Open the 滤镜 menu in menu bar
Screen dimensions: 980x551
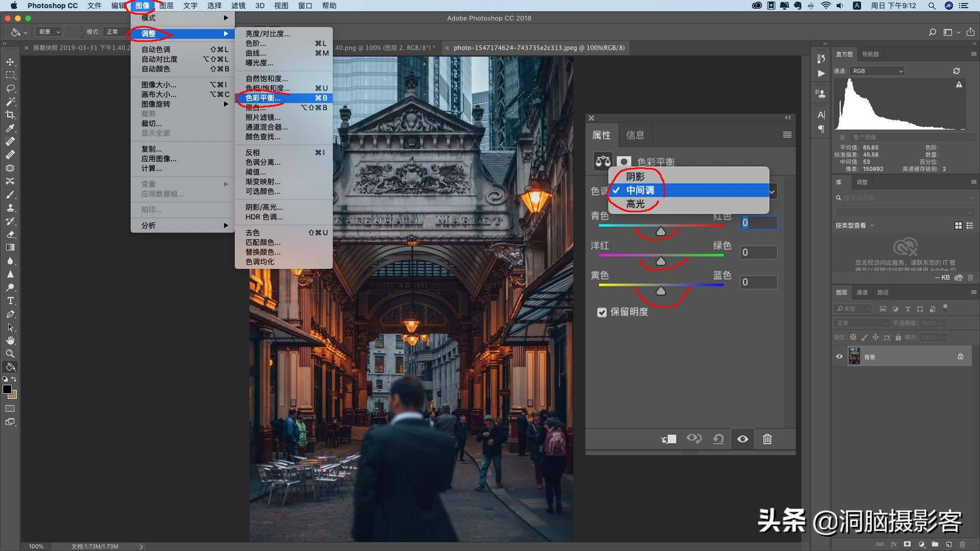(x=238, y=6)
